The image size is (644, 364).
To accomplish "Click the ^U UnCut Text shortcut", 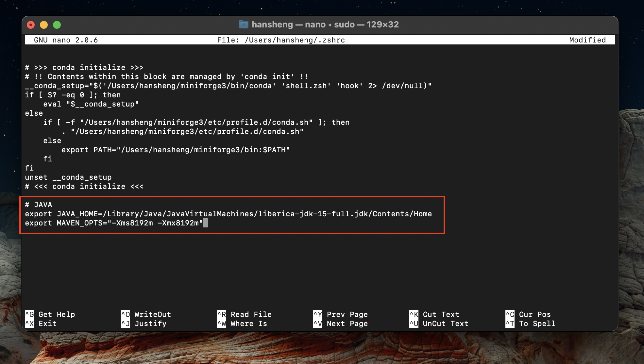I will click(x=439, y=323).
